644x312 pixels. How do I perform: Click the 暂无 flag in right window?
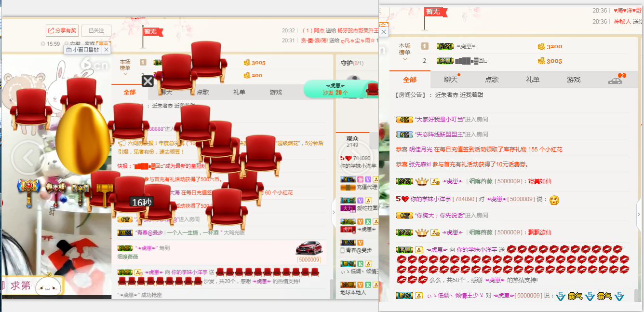pyautogui.click(x=436, y=12)
